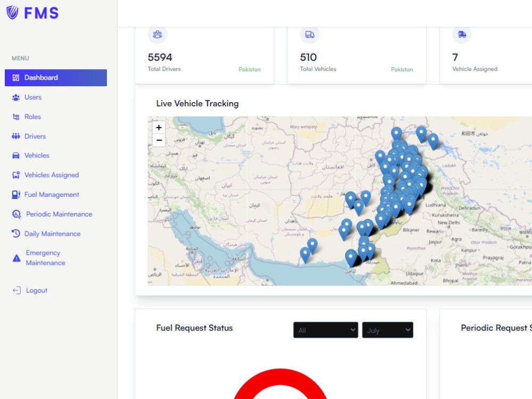This screenshot has width=532, height=399.
Task: Click the Users group icon
Action: 16,97
